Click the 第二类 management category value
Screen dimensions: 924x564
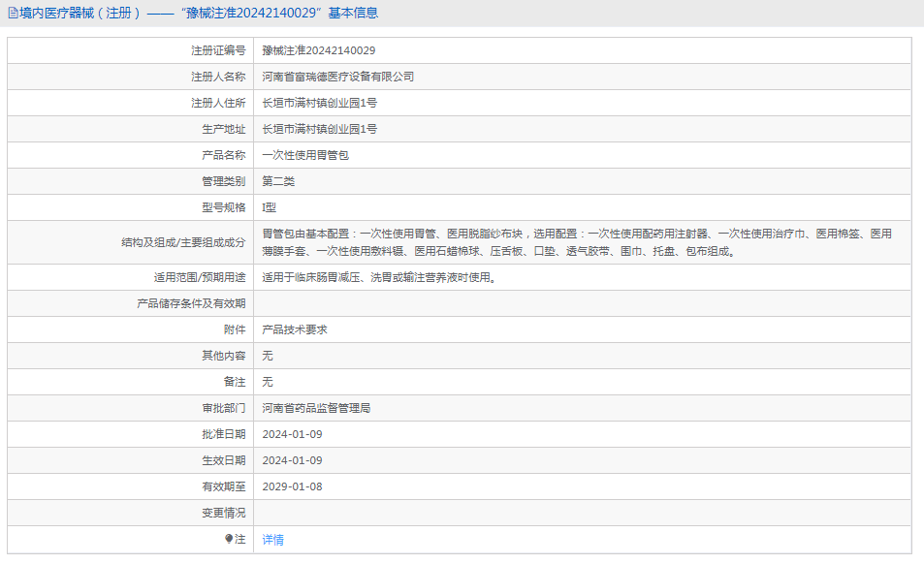click(x=278, y=181)
